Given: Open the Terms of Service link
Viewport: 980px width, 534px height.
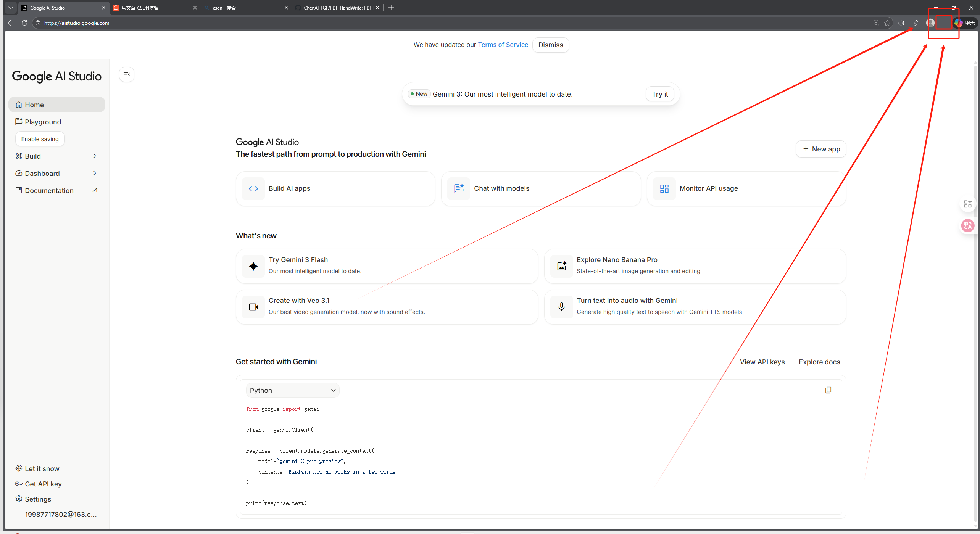Looking at the screenshot, I should (503, 45).
